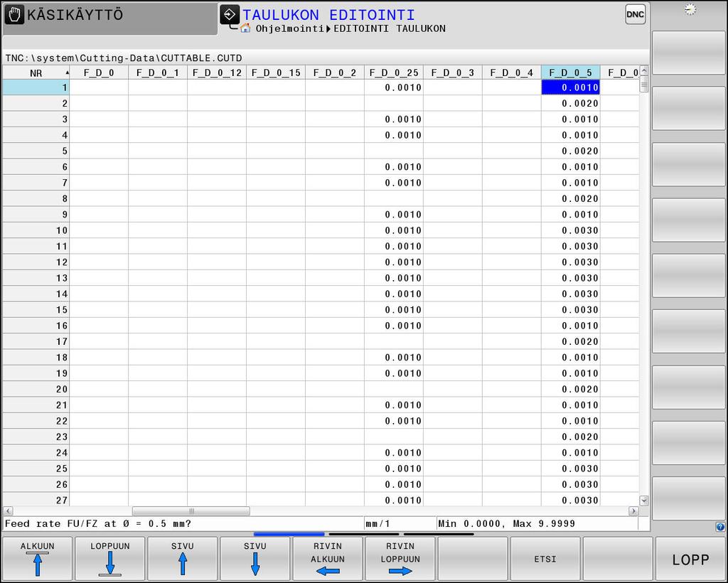This screenshot has width=728, height=583.
Task: Go to RIVIN LOPPUUN row end
Action: 400,558
